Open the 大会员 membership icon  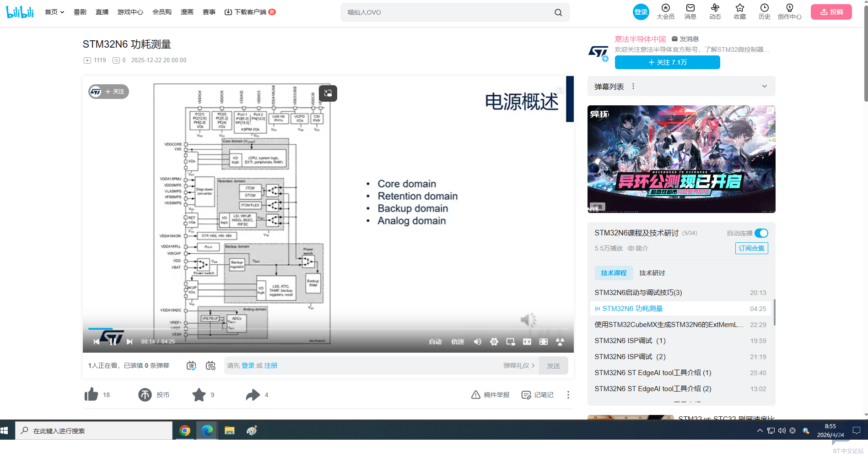[665, 12]
